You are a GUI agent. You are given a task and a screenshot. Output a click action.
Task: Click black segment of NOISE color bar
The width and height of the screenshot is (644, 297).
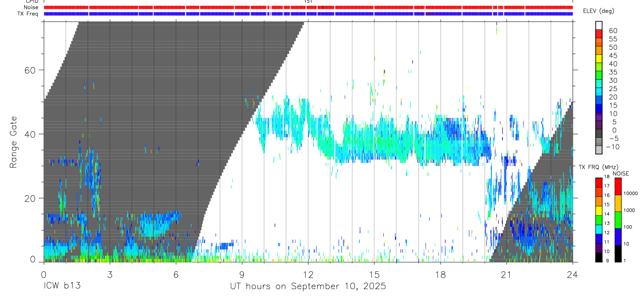point(618,254)
